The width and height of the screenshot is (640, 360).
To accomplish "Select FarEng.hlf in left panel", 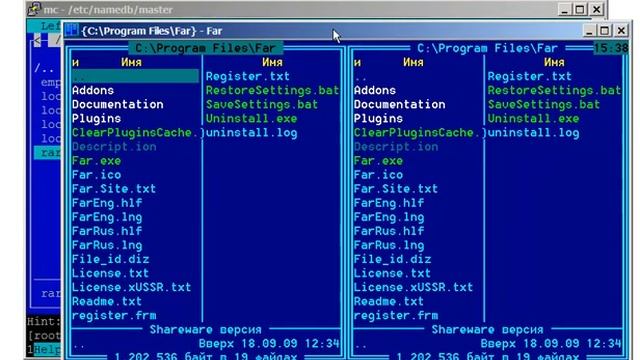I will [107, 203].
